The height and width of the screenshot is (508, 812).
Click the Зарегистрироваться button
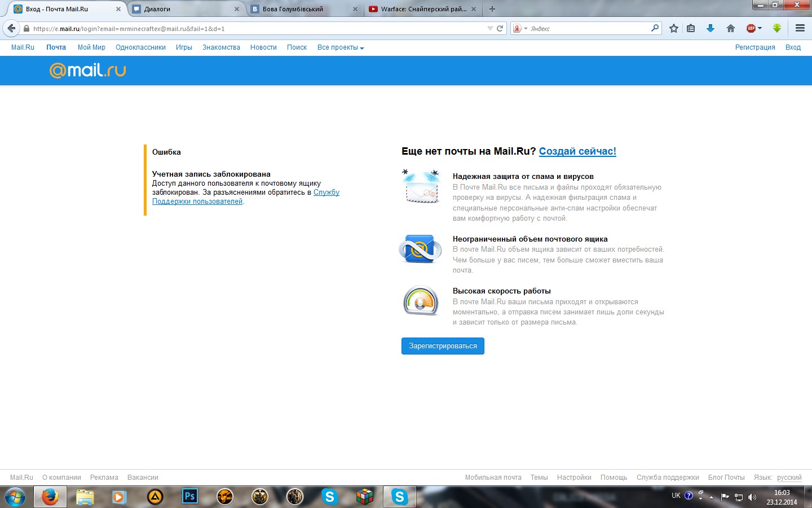tap(443, 346)
